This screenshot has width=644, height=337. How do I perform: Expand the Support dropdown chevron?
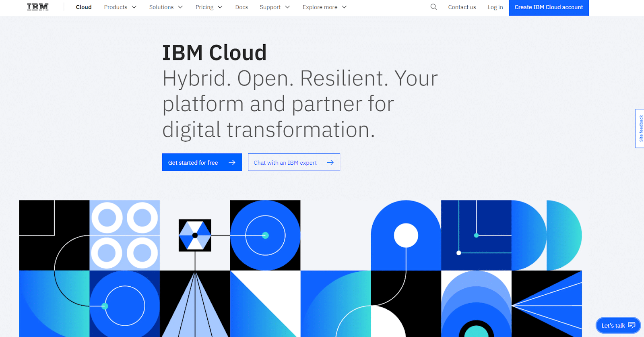point(287,7)
